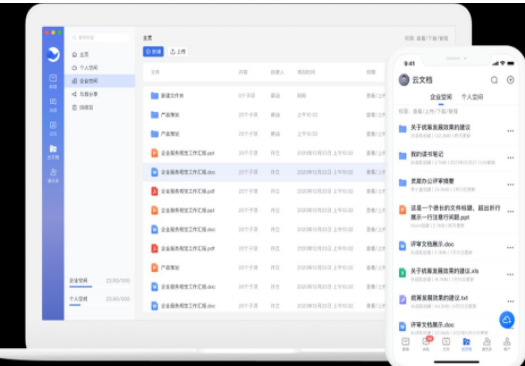Tap the green xls file icon on phone
The width and height of the screenshot is (525, 366).
coord(402,273)
